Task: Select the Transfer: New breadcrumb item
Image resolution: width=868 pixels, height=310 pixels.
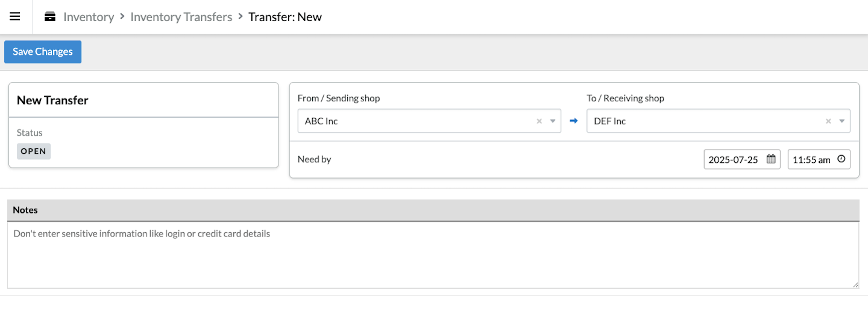Action: pyautogui.click(x=285, y=17)
